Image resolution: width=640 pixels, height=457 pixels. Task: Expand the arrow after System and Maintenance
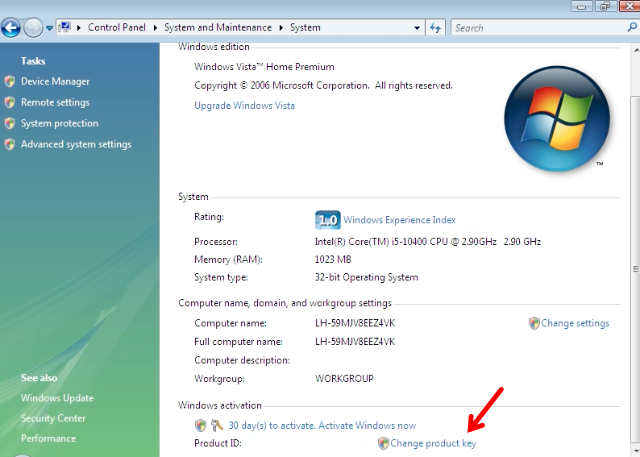tap(281, 28)
